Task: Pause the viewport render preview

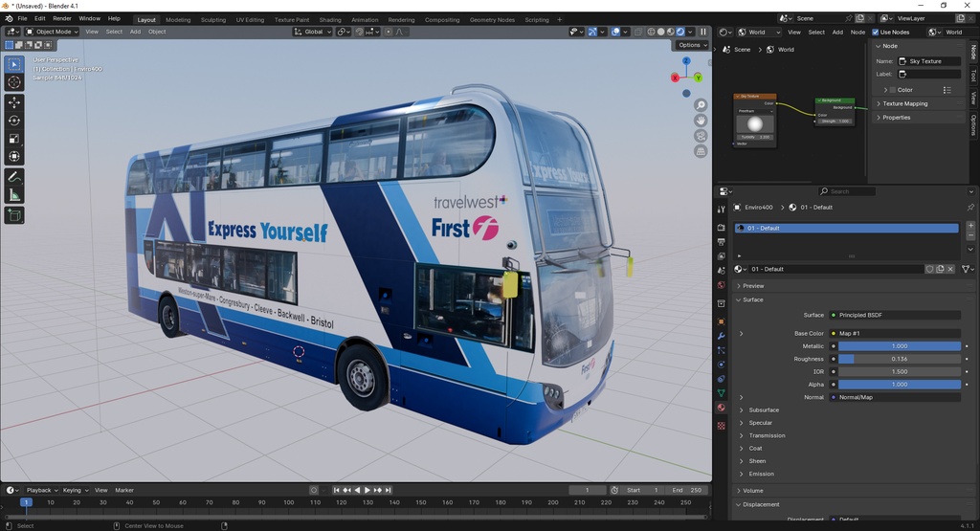Action: click(x=703, y=32)
